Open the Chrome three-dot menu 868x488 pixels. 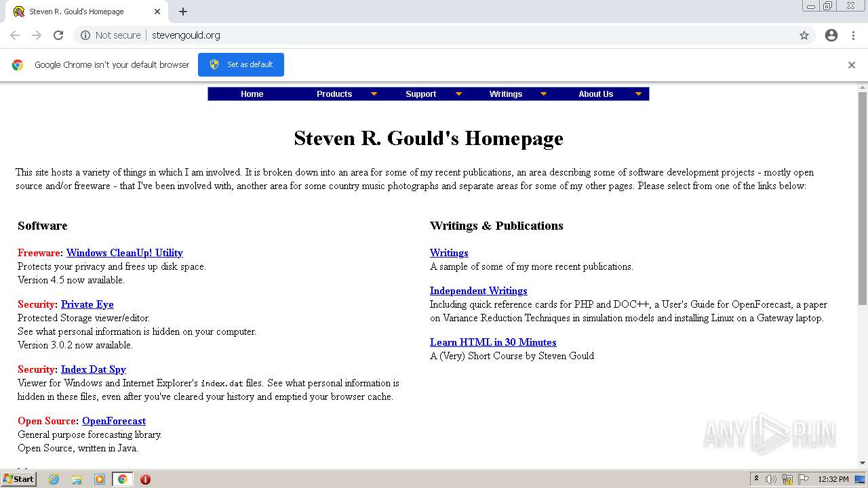click(853, 35)
